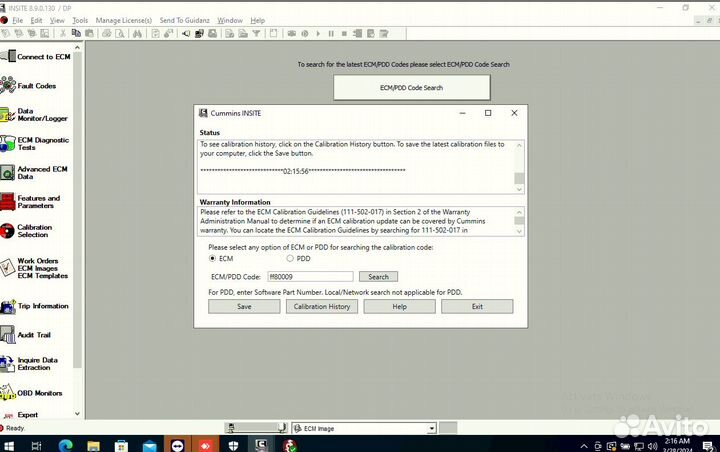The width and height of the screenshot is (720, 452).
Task: Open TeamViewer from the taskbar
Action: [178, 446]
